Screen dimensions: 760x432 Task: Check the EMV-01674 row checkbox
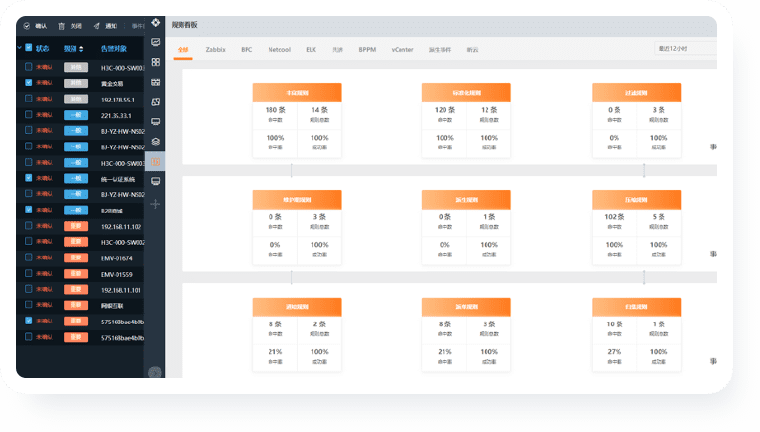[29, 257]
